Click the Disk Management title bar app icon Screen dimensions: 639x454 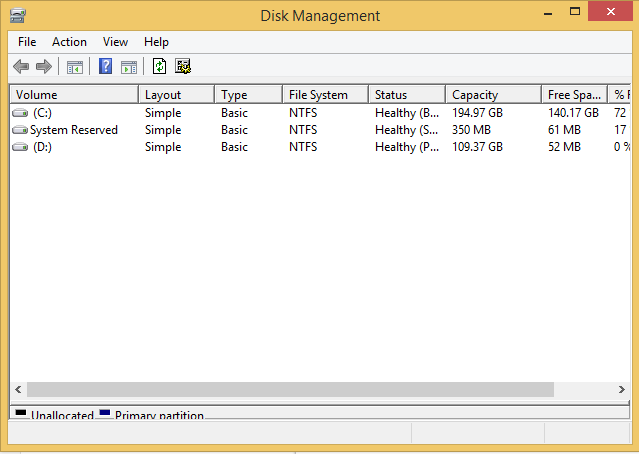18,15
